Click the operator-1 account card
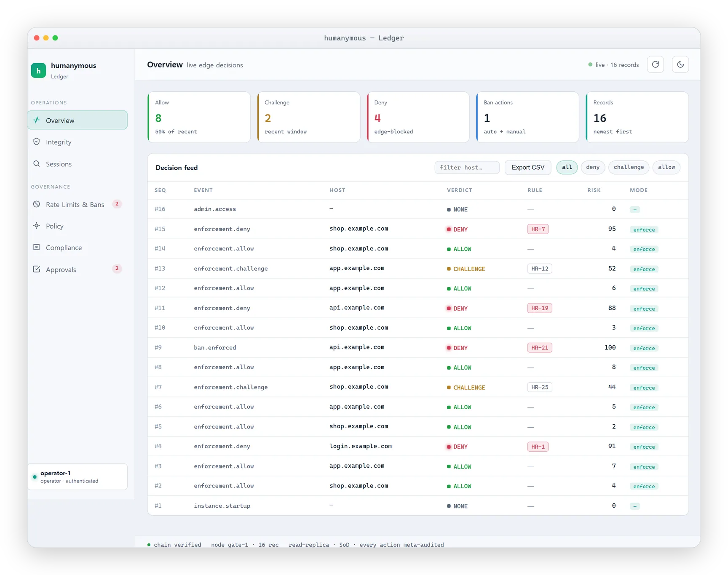Image resolution: width=728 pixels, height=575 pixels. tap(78, 477)
